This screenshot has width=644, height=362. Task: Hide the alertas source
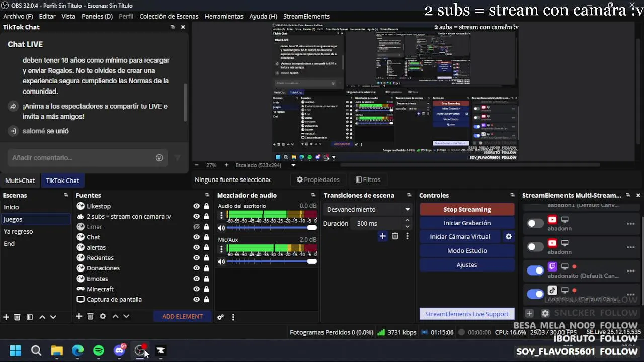click(197, 248)
